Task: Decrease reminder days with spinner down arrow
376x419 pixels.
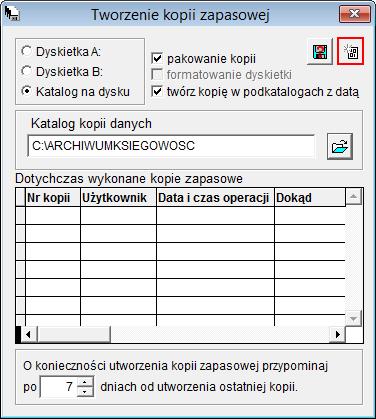Action: (85, 392)
